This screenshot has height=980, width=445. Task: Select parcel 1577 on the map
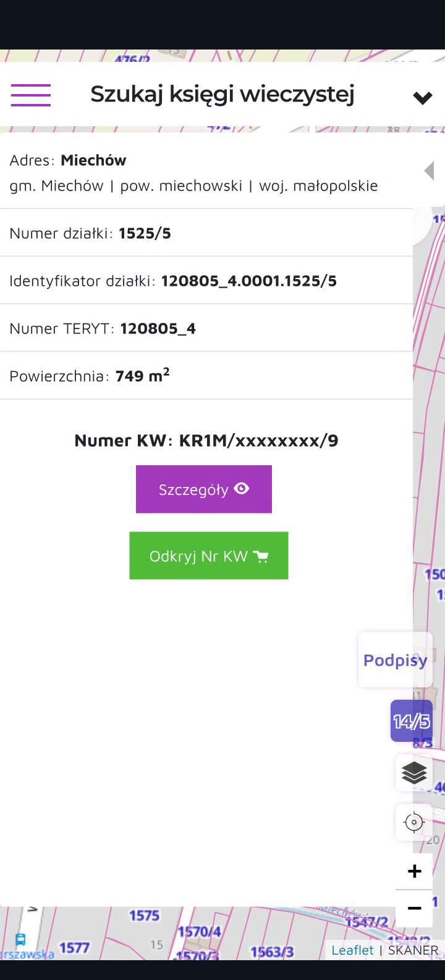[74, 947]
